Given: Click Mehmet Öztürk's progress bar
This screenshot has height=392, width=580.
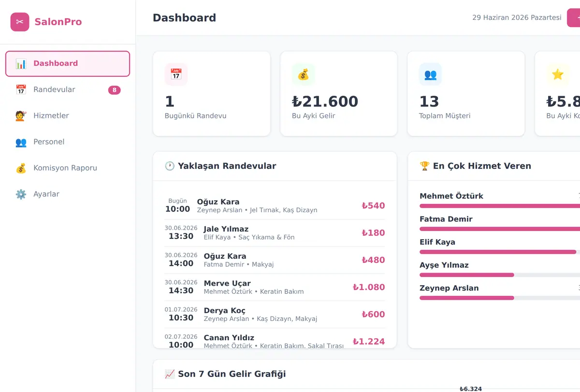Looking at the screenshot, I should pyautogui.click(x=500, y=206).
